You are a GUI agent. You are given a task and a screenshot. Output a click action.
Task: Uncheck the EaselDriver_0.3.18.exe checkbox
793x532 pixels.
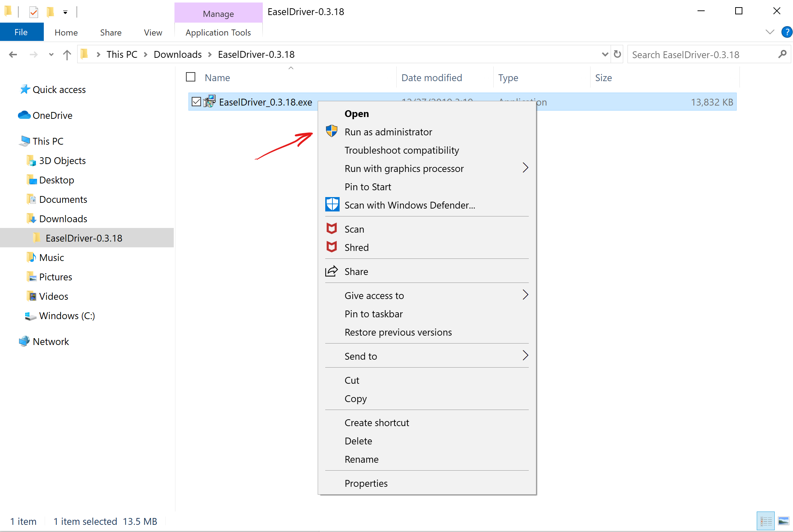coord(196,102)
